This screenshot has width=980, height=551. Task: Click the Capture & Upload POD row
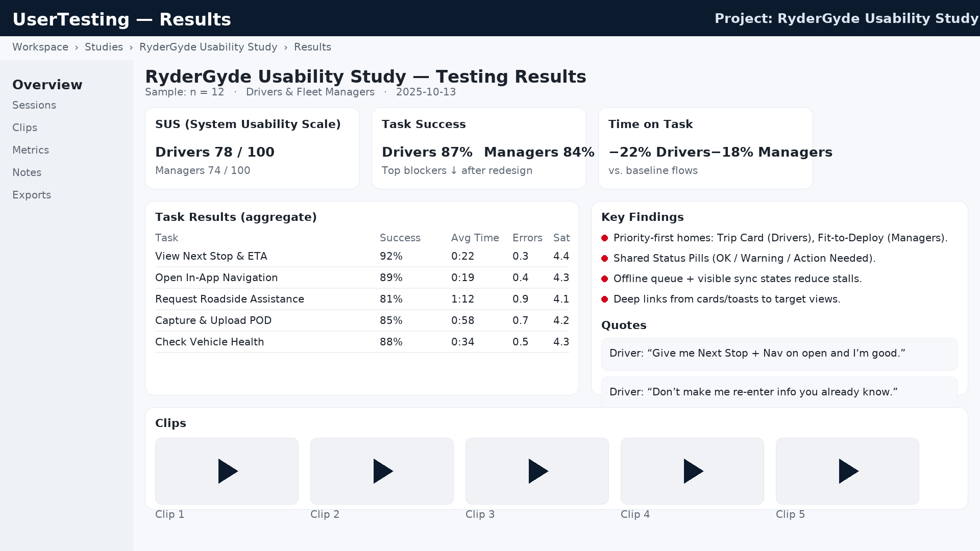213,320
